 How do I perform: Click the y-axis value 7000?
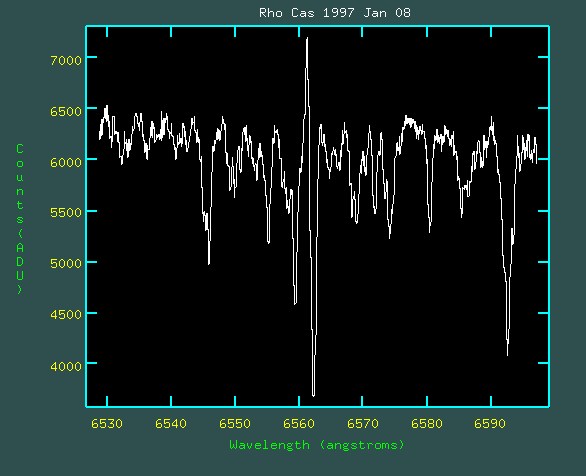pos(66,60)
